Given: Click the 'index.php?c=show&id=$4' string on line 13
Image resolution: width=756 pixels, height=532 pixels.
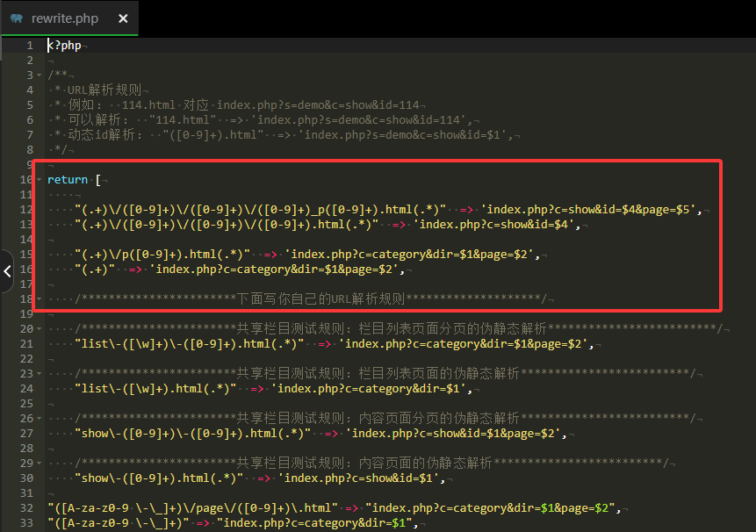Looking at the screenshot, I should coord(493,225).
